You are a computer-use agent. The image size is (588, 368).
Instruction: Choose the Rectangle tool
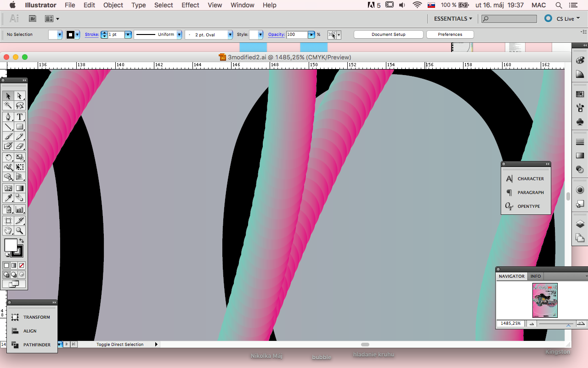(x=19, y=126)
